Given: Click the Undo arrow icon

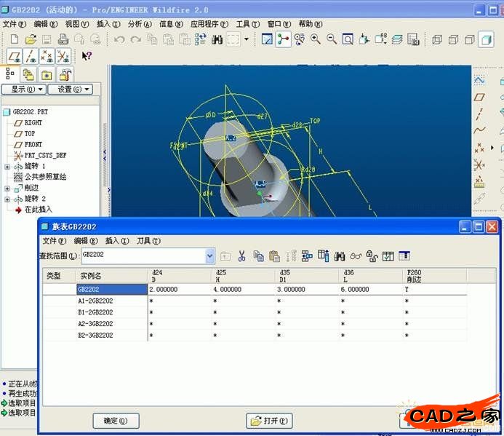Looking at the screenshot, I should coord(119,39).
